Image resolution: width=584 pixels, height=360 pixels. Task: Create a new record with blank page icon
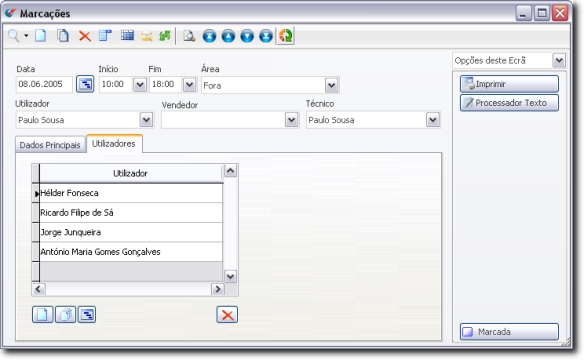click(x=41, y=36)
